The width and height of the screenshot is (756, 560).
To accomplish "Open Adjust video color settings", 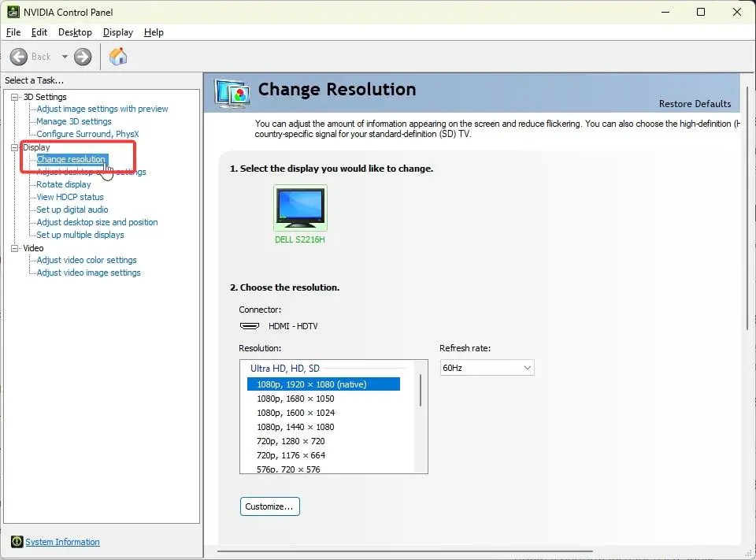I will point(87,260).
